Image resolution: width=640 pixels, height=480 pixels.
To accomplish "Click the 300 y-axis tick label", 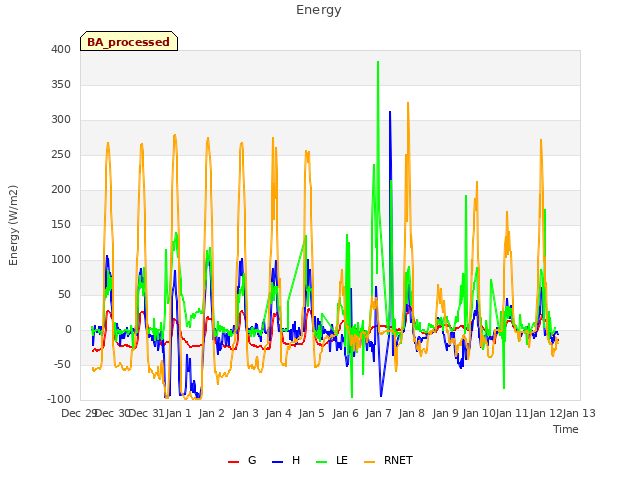I will 61,120.
